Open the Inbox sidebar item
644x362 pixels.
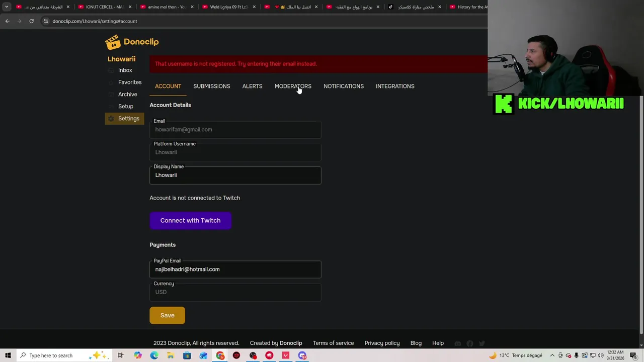click(125, 70)
